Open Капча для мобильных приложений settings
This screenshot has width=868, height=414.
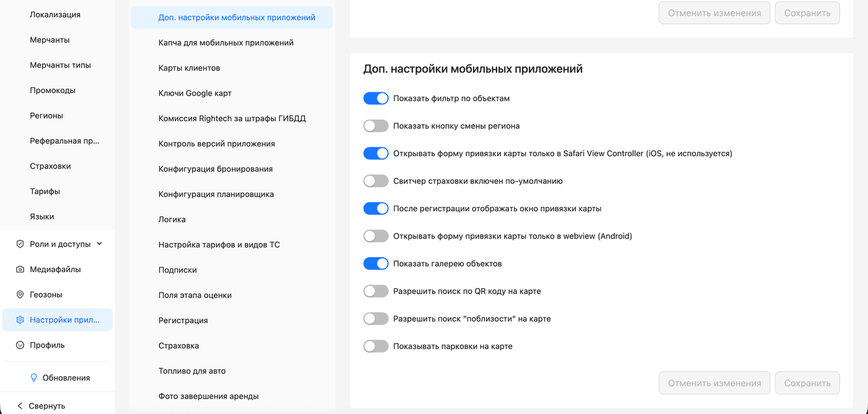[226, 43]
